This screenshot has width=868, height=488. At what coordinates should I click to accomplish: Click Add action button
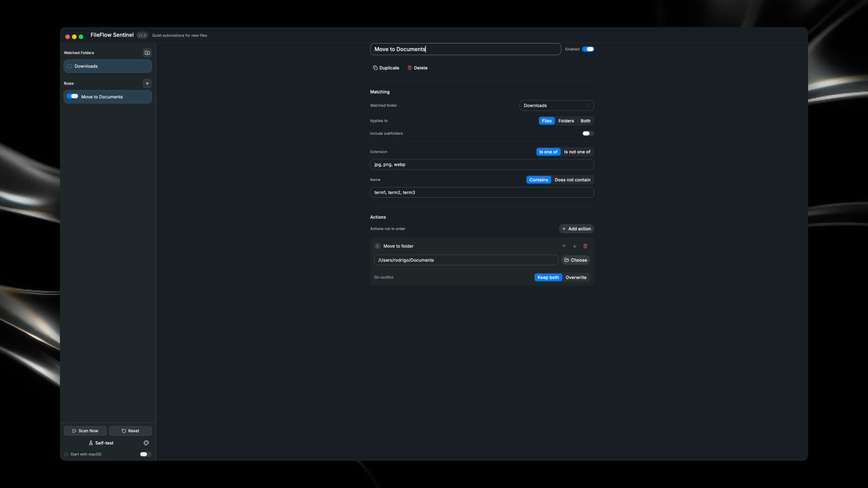coord(576,229)
